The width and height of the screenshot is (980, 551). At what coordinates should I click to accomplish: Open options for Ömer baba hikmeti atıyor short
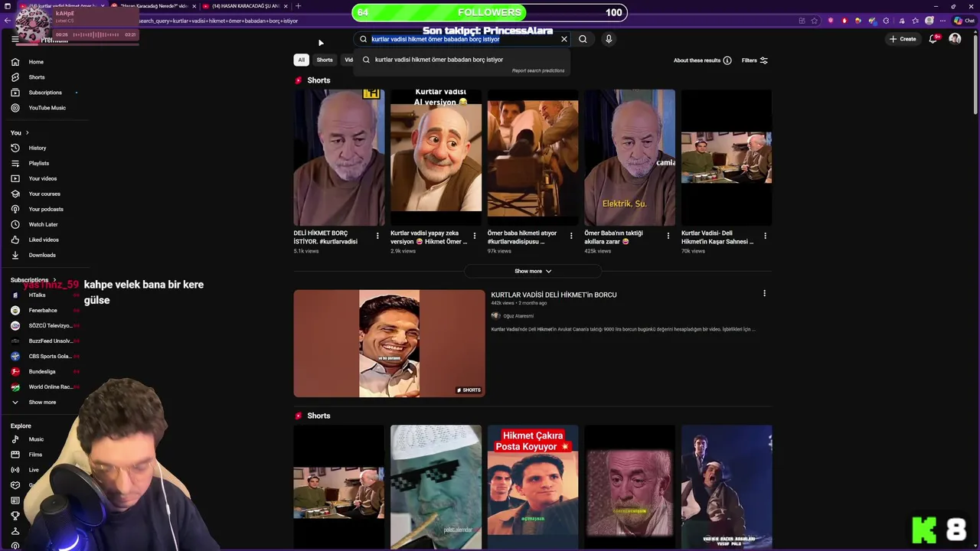571,236
